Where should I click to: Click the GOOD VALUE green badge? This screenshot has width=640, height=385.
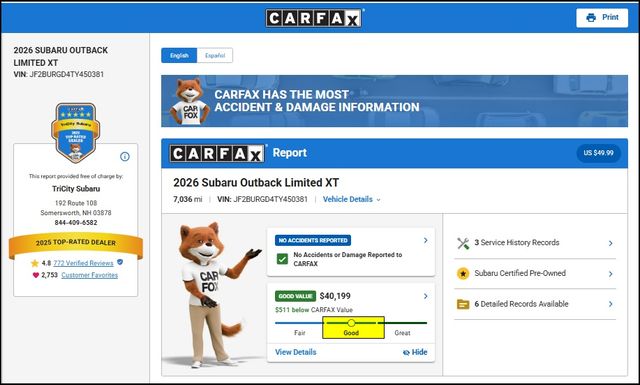tap(296, 296)
